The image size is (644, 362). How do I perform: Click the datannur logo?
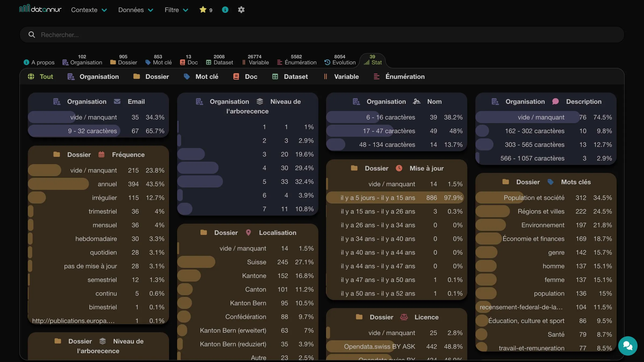click(x=40, y=9)
